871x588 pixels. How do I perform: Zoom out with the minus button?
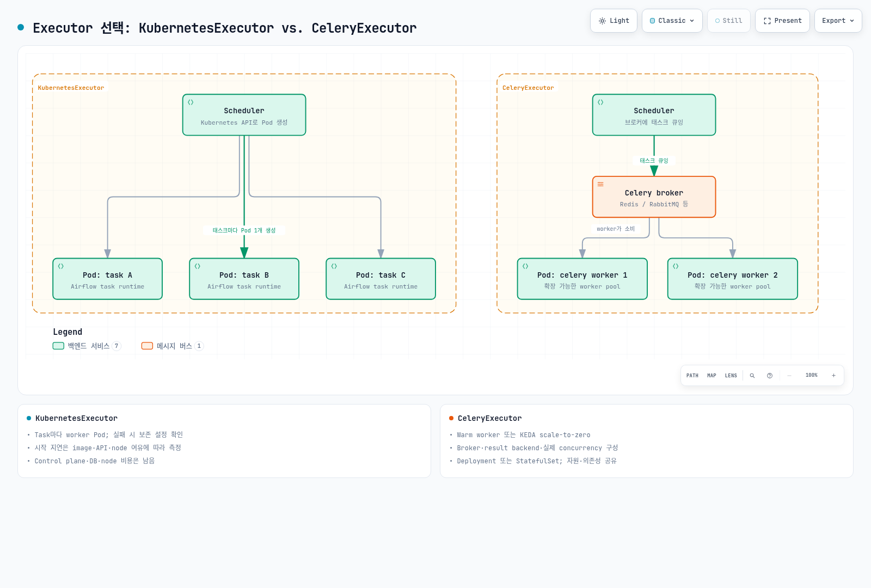coord(789,376)
